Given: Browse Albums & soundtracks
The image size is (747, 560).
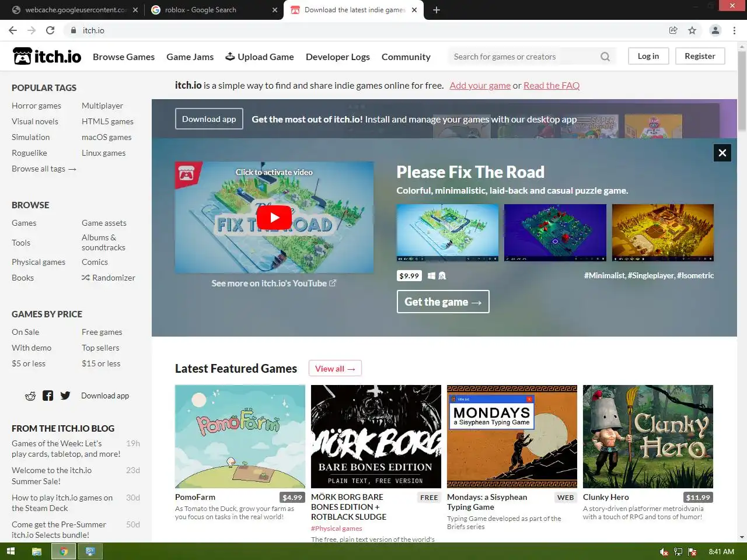Looking at the screenshot, I should [103, 242].
